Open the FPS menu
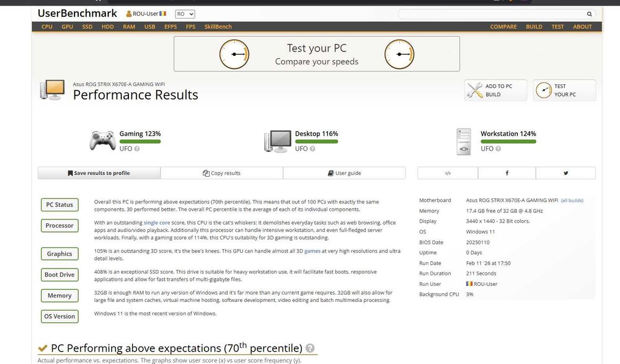 190,27
